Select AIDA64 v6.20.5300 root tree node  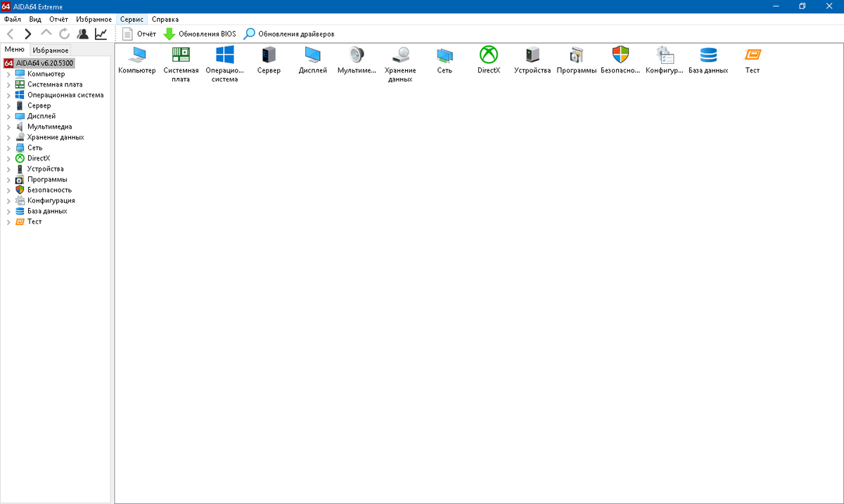(39, 63)
